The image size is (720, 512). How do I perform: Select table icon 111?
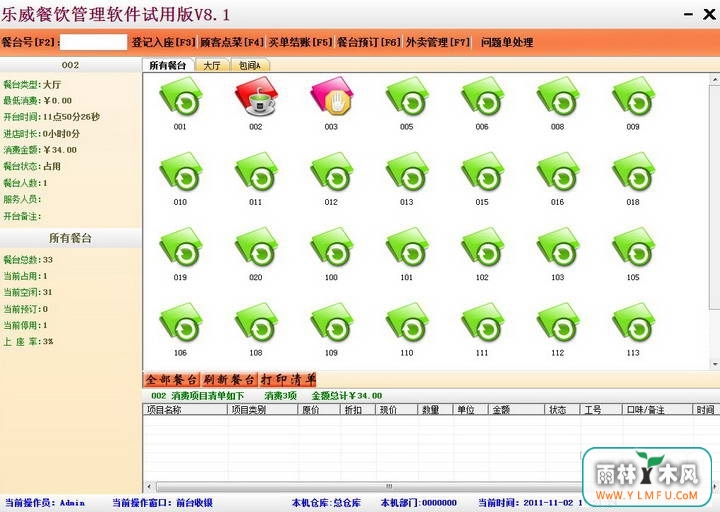(482, 323)
